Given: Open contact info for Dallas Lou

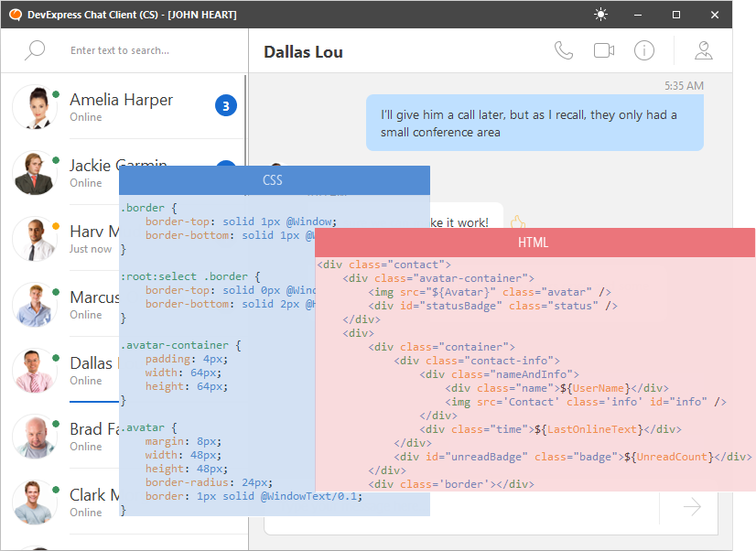Looking at the screenshot, I should coord(643,50).
